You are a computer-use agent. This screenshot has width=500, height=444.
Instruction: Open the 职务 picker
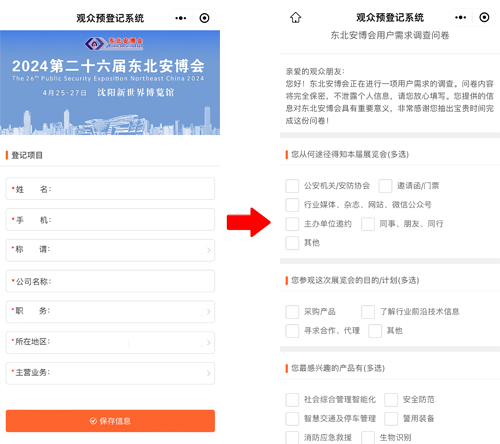point(110,312)
